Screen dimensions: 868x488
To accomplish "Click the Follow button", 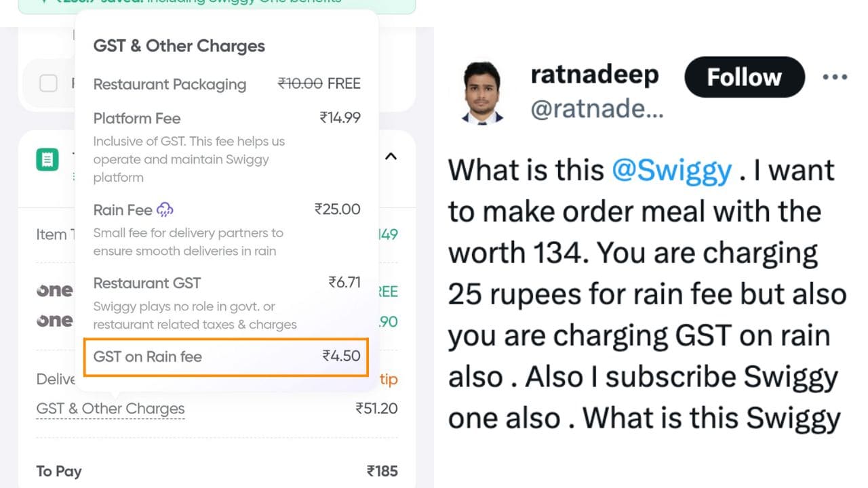I will click(744, 77).
